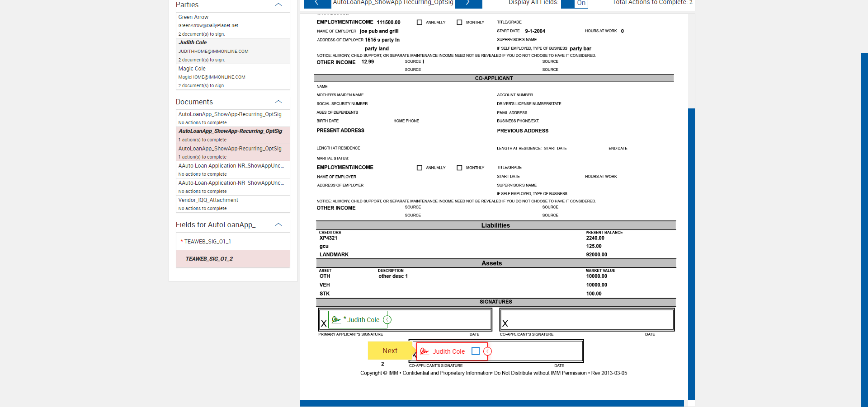
Task: Click the document title in the navigation bar
Action: click(x=393, y=3)
